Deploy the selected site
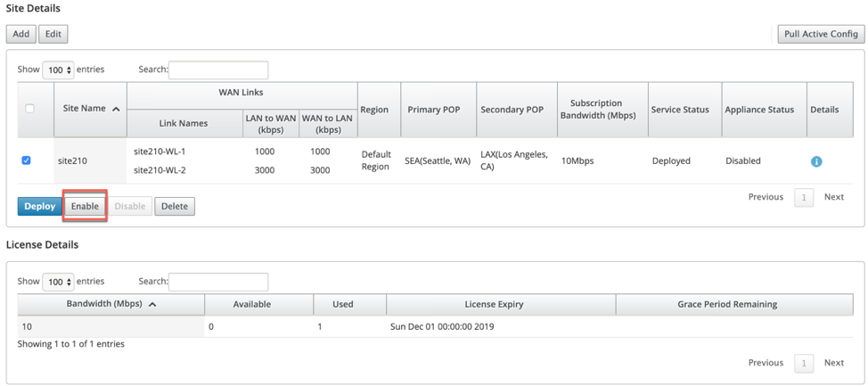This screenshot has width=868, height=386. point(40,207)
